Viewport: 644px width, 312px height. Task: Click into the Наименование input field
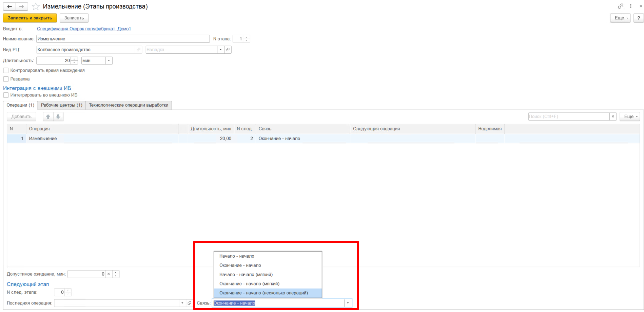tap(123, 39)
